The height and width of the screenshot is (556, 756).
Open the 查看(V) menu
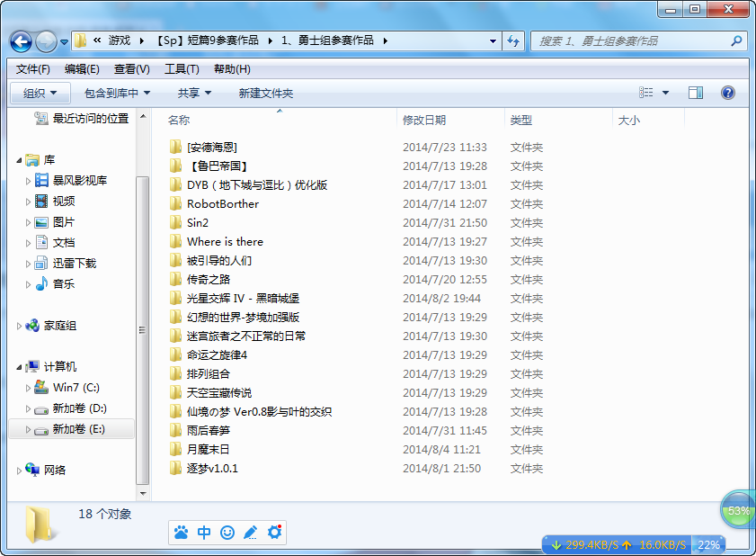(x=131, y=69)
